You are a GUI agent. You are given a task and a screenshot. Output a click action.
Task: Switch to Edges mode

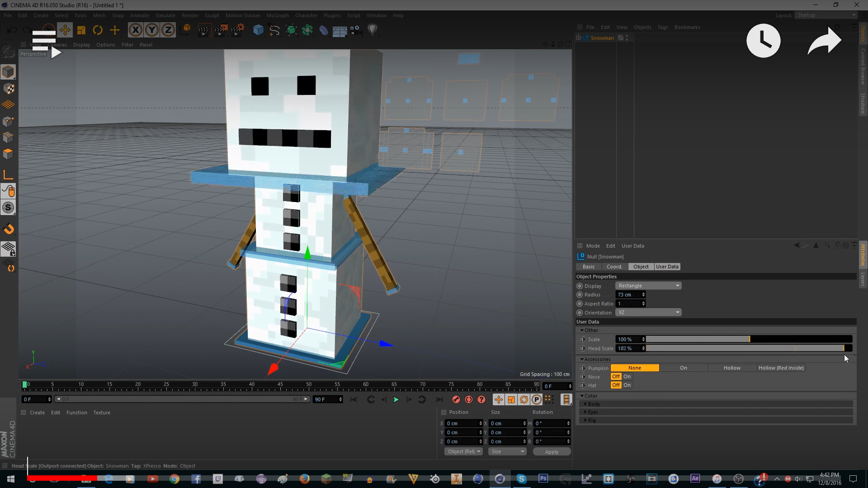(x=8, y=137)
